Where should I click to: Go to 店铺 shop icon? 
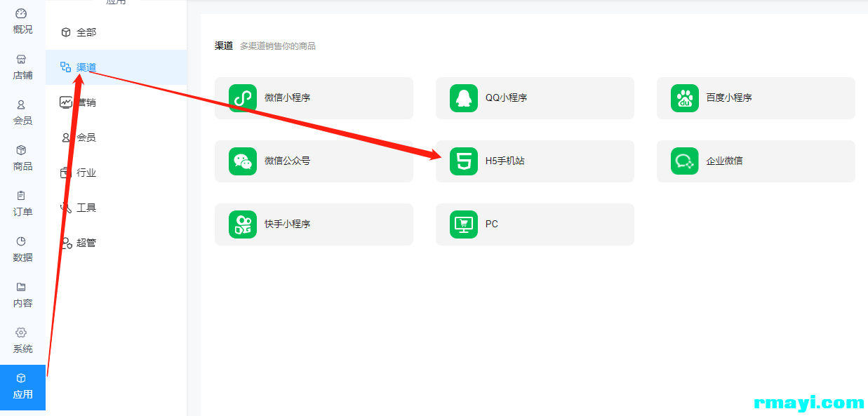[x=21, y=59]
